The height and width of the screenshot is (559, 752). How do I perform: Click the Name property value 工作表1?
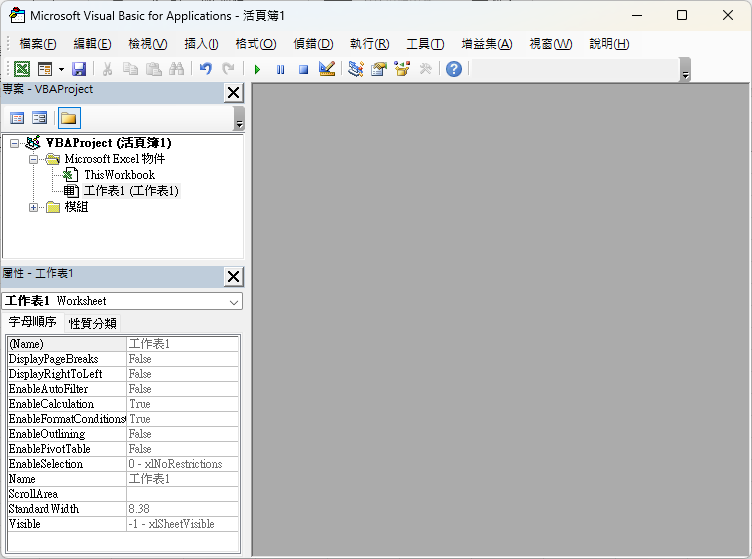point(183,479)
